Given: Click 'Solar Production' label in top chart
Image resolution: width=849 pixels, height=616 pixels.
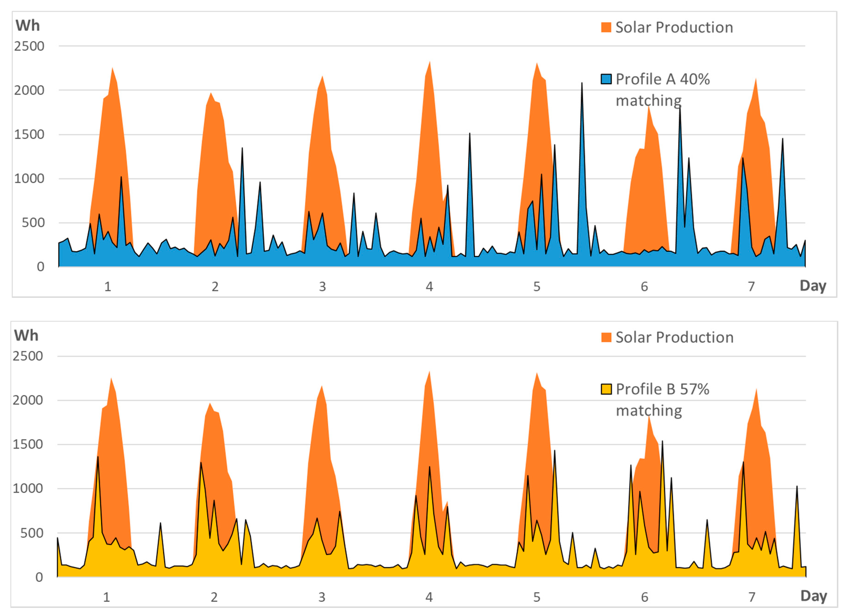Looking at the screenshot, I should (674, 27).
